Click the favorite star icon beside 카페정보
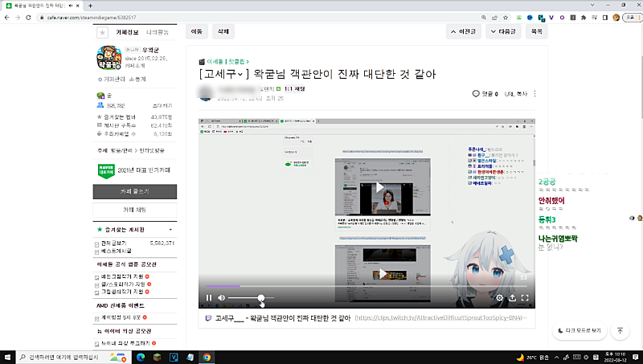Screen dimensions: 643x364 click(x=102, y=32)
